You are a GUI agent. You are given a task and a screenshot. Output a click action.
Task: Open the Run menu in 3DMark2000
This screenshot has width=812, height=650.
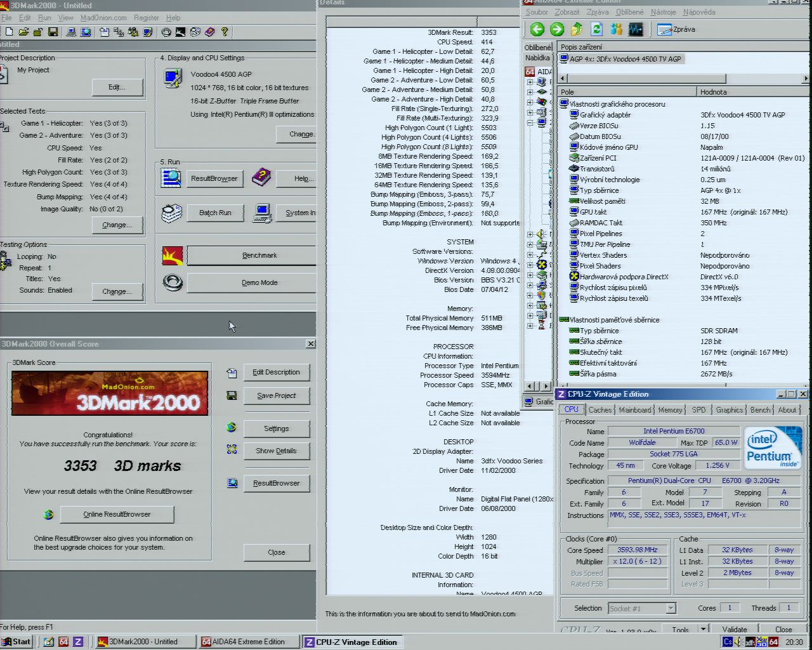44,18
